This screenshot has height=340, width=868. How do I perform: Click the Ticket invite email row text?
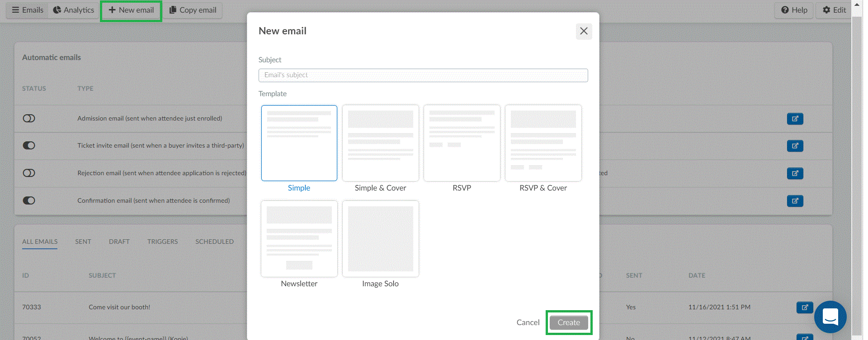160,145
